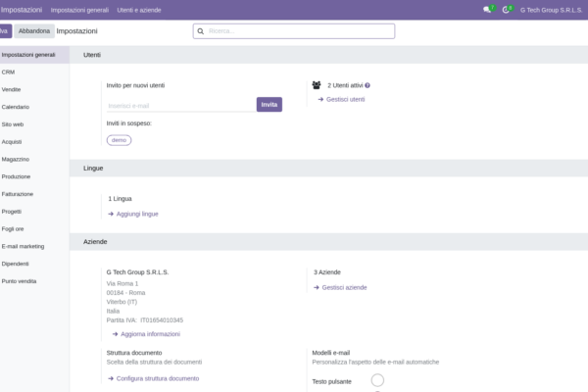Click Aggiorna informazioni link

coord(146,334)
